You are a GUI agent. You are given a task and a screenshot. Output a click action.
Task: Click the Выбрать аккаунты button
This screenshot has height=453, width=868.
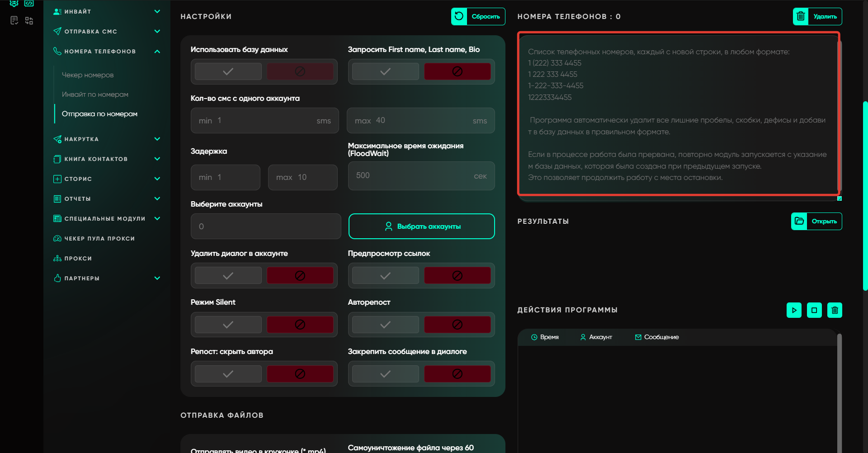pos(421,226)
